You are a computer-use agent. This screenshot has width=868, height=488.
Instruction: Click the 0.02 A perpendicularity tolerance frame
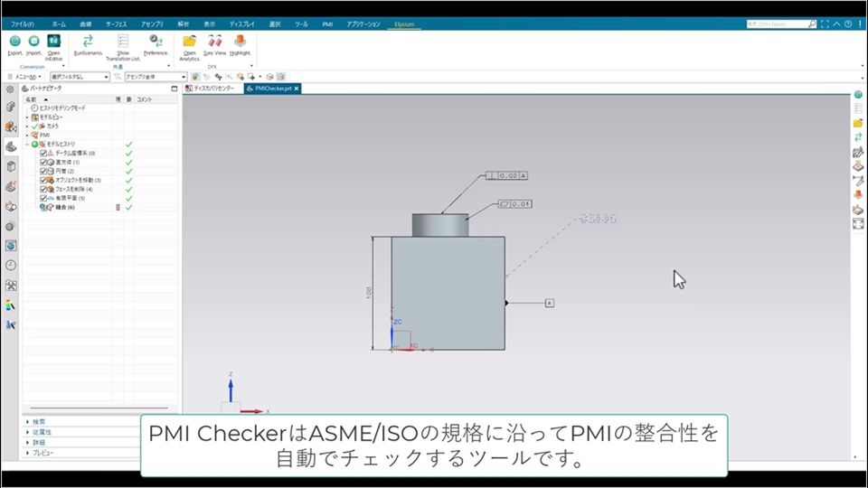point(506,176)
